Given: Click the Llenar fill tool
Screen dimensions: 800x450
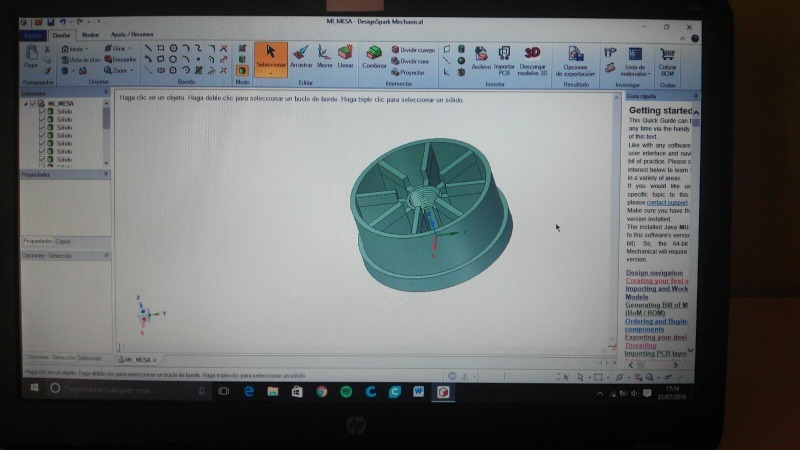Looking at the screenshot, I should 345,56.
